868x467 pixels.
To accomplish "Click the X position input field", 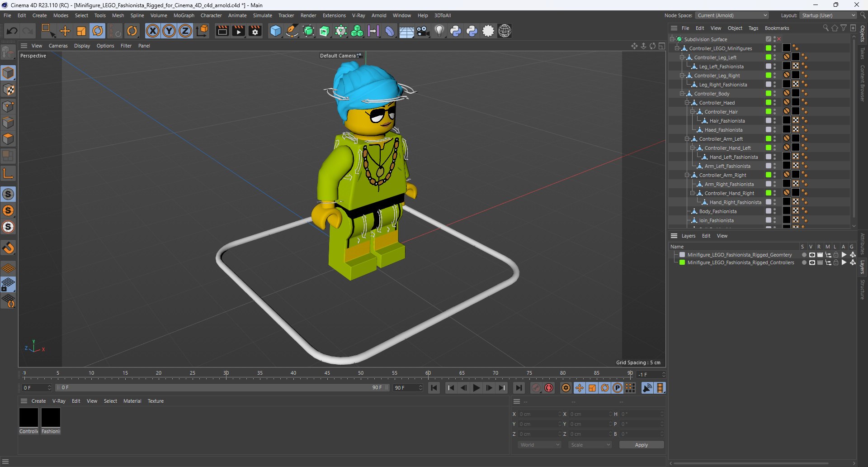I will click(x=540, y=414).
